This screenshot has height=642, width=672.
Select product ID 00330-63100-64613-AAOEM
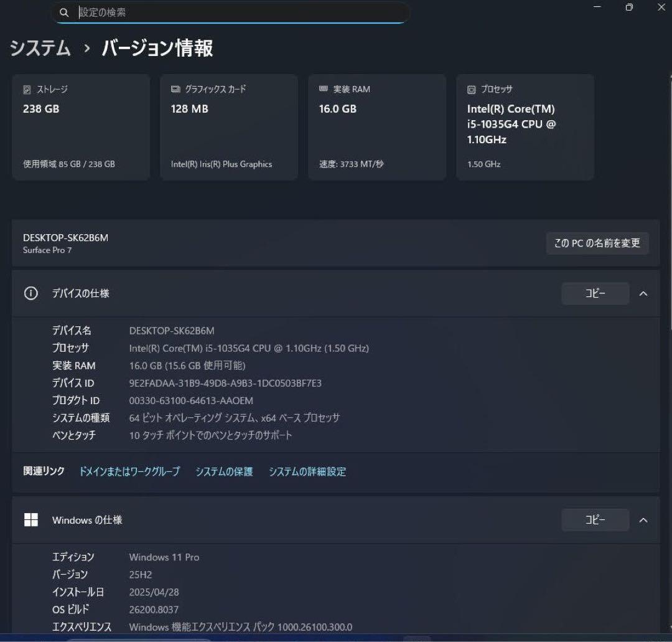(x=191, y=400)
